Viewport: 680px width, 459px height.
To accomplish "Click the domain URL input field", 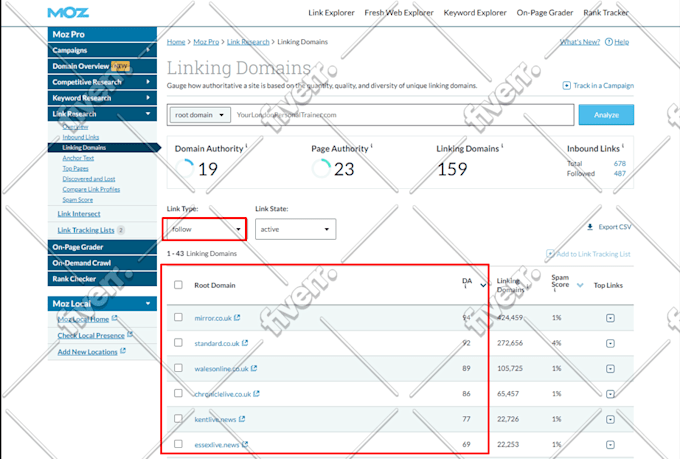I will 403,115.
